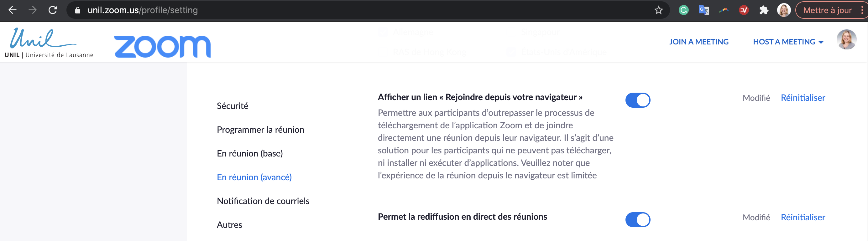Open the Google Translate extension icon
This screenshot has height=241, width=868.
click(703, 10)
